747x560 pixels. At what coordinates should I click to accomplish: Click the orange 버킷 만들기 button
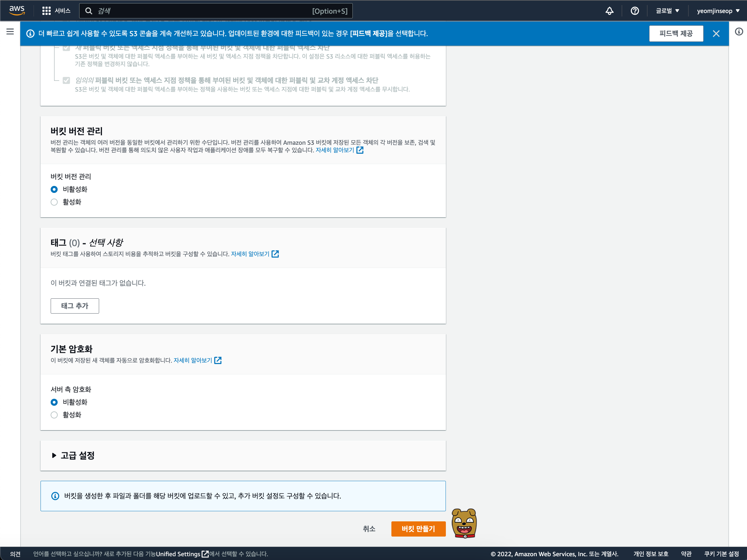tap(418, 529)
